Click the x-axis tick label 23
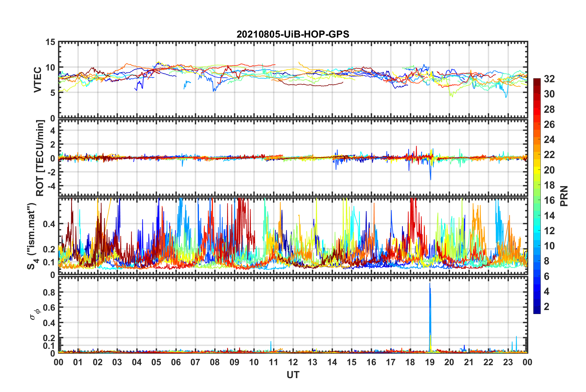This screenshot has height=392, width=586. 508,362
